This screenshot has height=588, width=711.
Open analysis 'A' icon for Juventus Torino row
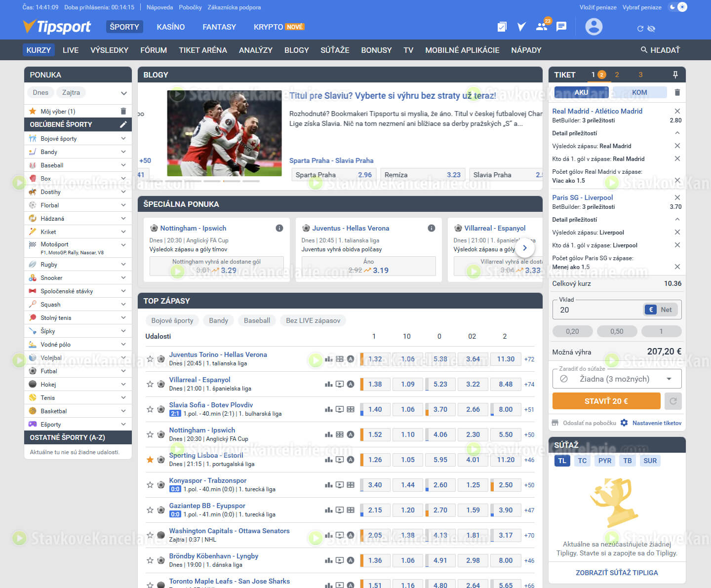351,359
